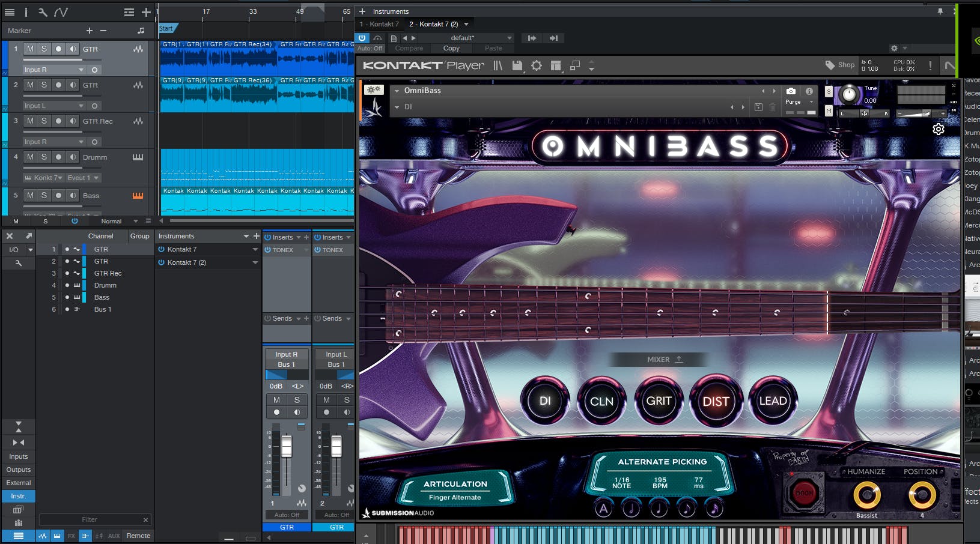Open the Kontakt library browser icon
Image resolution: width=980 pixels, height=544 pixels.
(498, 65)
